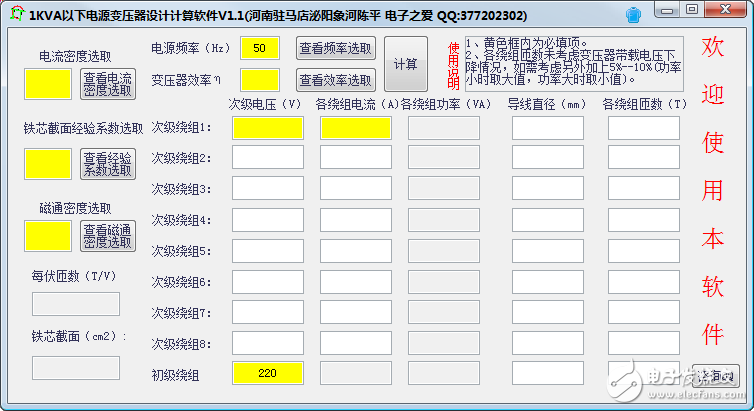This screenshot has width=754, height=411.
Task: Minimize the transformer calculator window
Action: 666,10
